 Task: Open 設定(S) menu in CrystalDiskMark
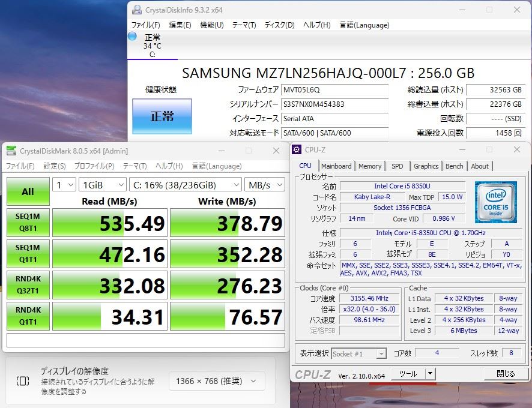(55, 166)
